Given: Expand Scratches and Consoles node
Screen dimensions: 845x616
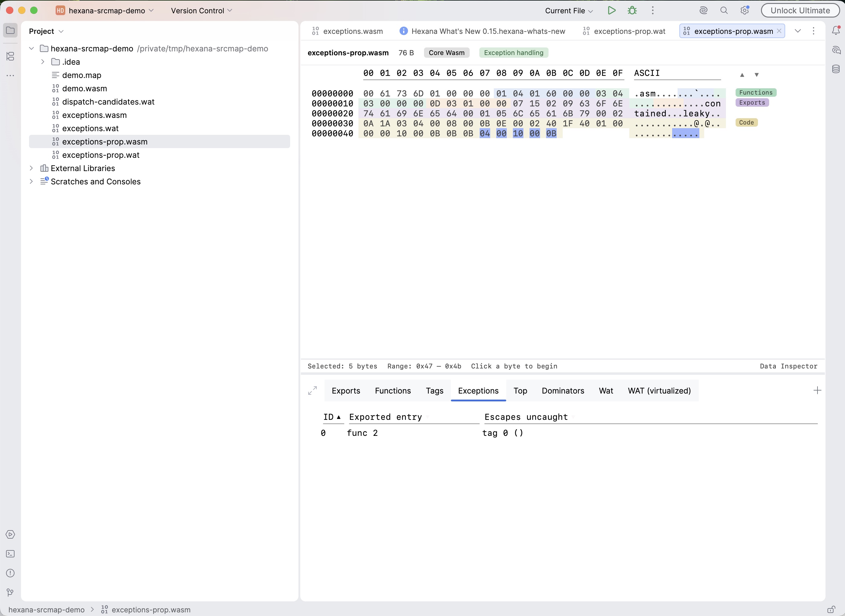Looking at the screenshot, I should tap(32, 182).
